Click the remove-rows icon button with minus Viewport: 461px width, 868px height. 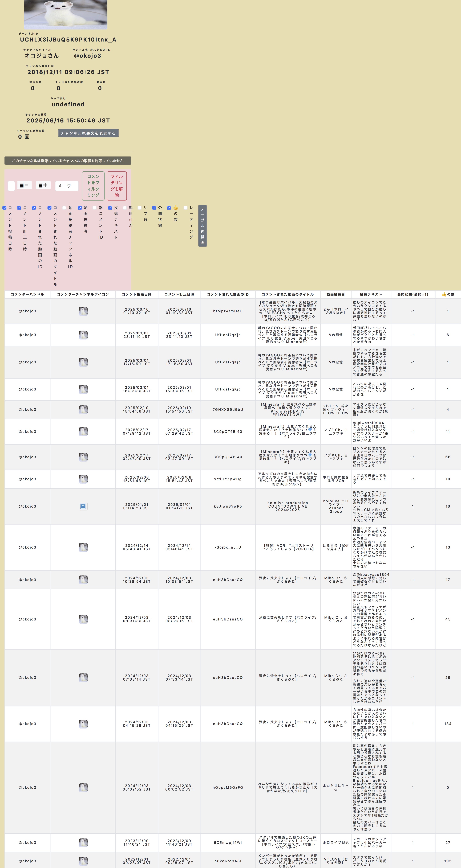24,185
